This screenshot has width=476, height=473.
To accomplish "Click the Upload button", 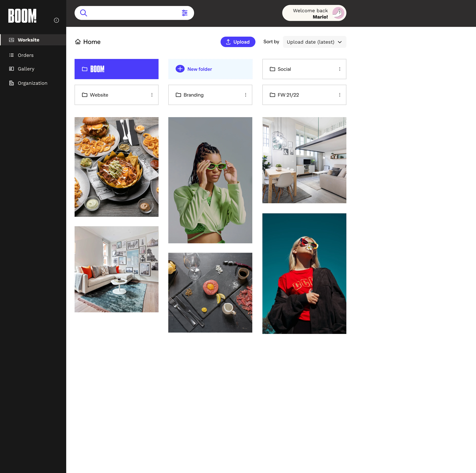I will click(238, 42).
